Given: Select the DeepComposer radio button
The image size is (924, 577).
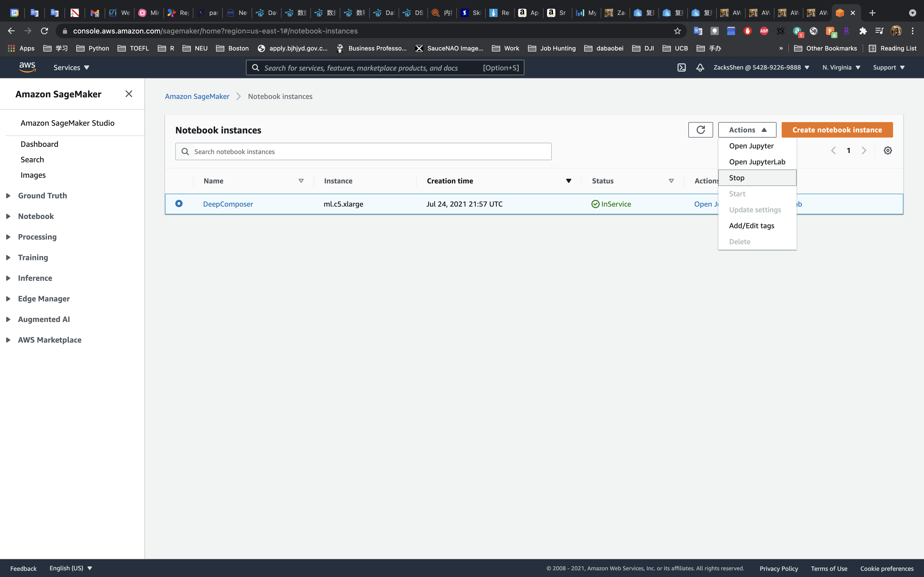Looking at the screenshot, I should (x=179, y=203).
